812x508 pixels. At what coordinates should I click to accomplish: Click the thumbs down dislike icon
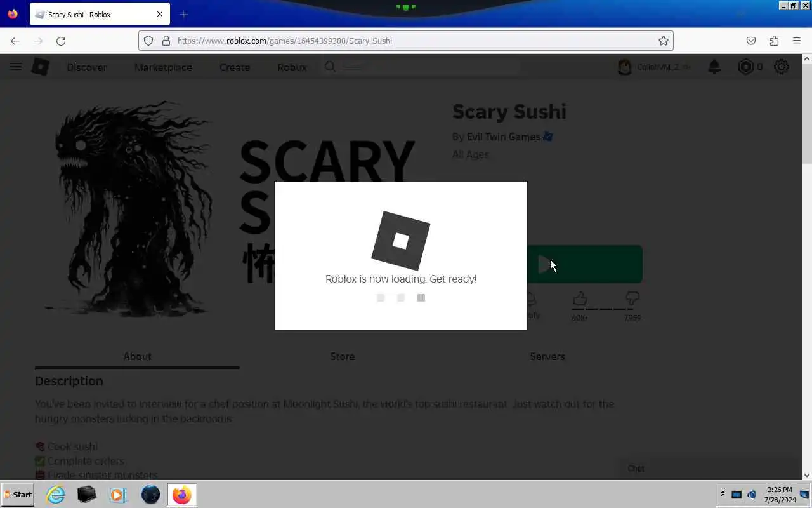[632, 298]
